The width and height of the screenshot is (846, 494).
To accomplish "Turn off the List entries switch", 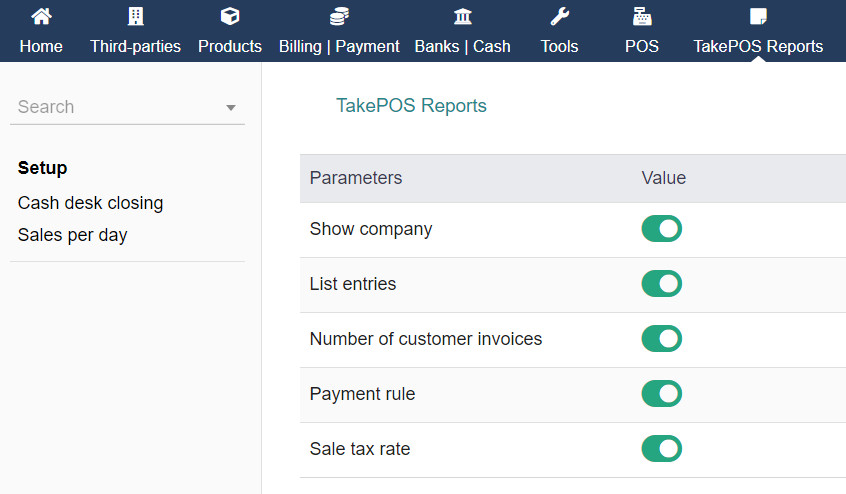I will [x=661, y=284].
